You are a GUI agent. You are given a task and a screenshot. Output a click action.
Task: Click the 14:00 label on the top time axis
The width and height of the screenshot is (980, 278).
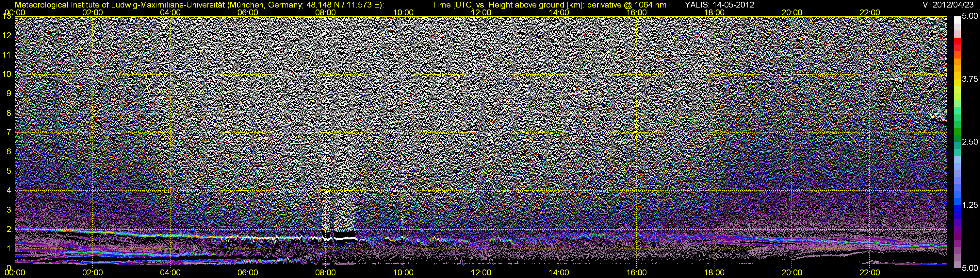coord(559,12)
